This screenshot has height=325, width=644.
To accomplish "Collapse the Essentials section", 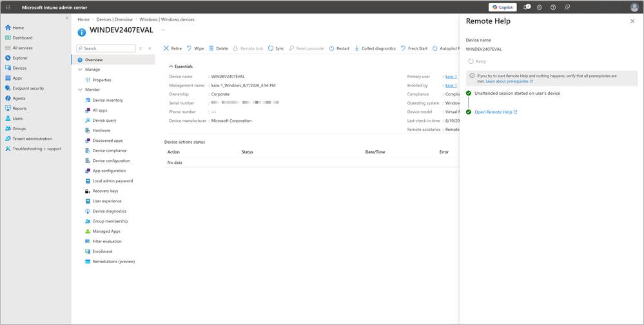I will click(x=181, y=66).
